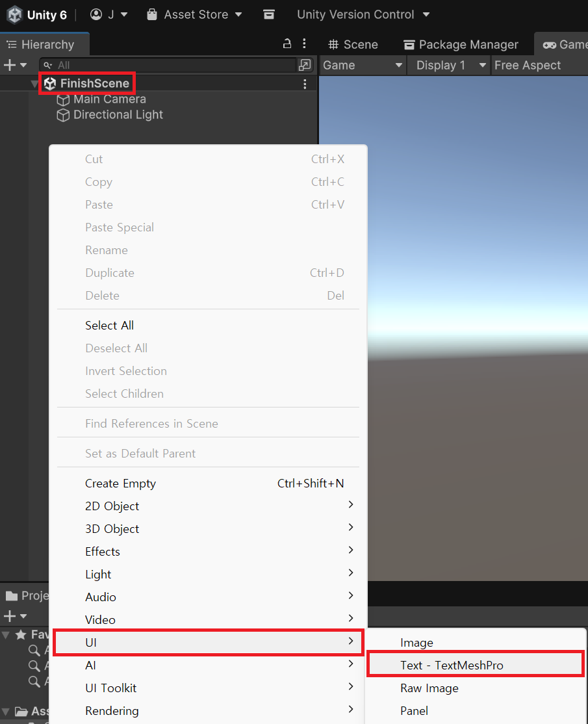Select Raw Image from UI submenu
This screenshot has width=588, height=724.
click(x=476, y=688)
